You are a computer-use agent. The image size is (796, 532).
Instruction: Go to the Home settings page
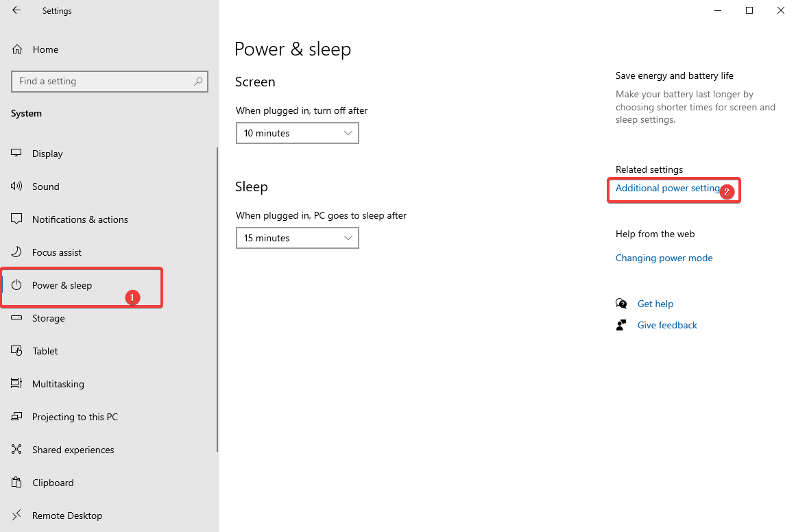(45, 49)
